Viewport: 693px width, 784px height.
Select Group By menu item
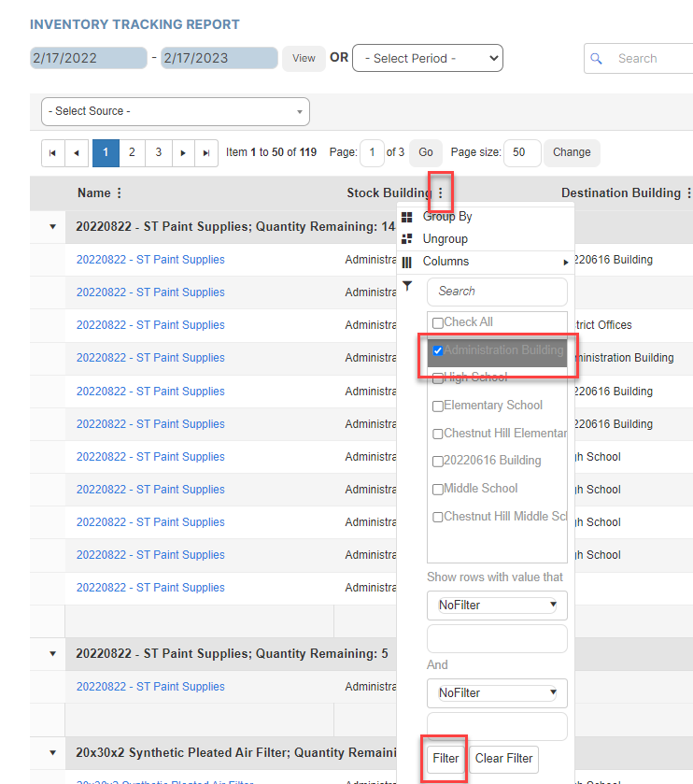[447, 217]
